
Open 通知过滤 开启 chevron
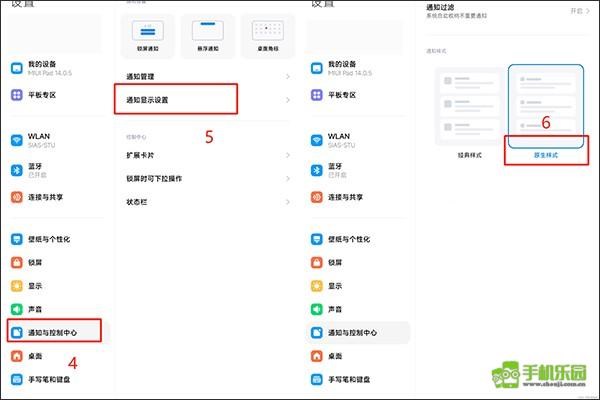tap(586, 11)
